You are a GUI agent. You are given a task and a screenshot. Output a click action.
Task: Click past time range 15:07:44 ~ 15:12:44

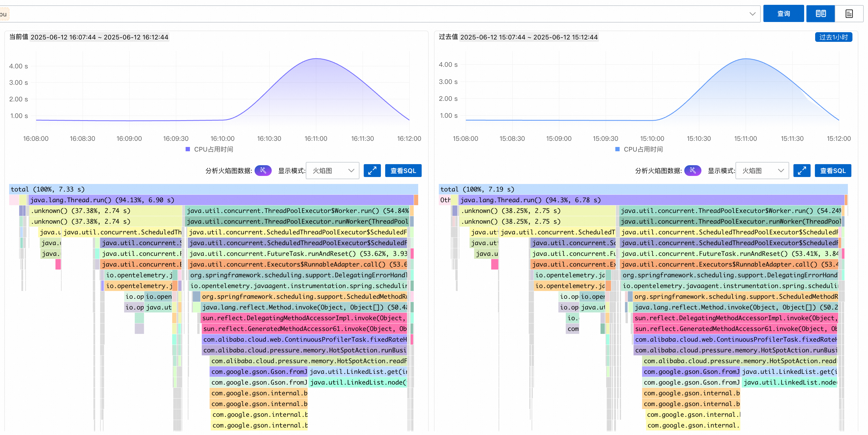529,37
